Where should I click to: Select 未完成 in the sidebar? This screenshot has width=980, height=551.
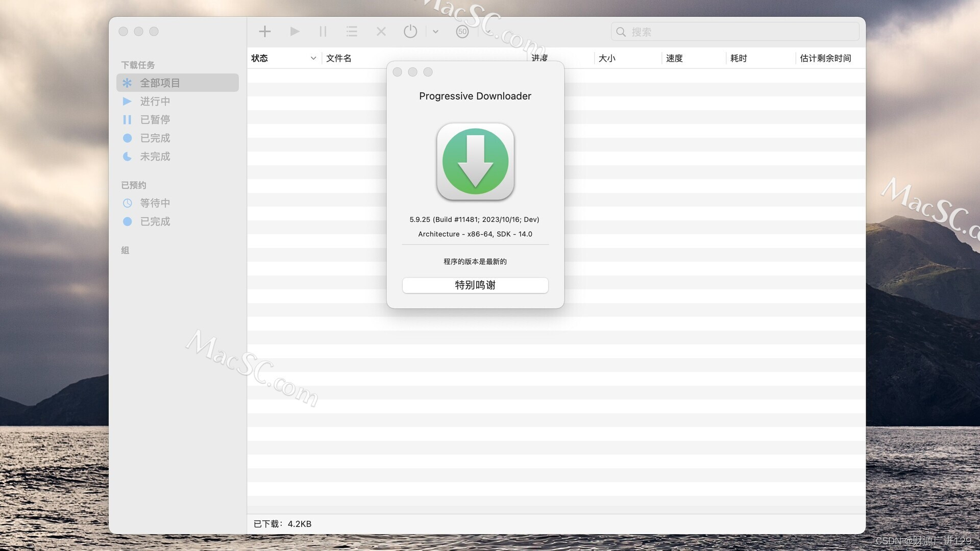click(178, 156)
